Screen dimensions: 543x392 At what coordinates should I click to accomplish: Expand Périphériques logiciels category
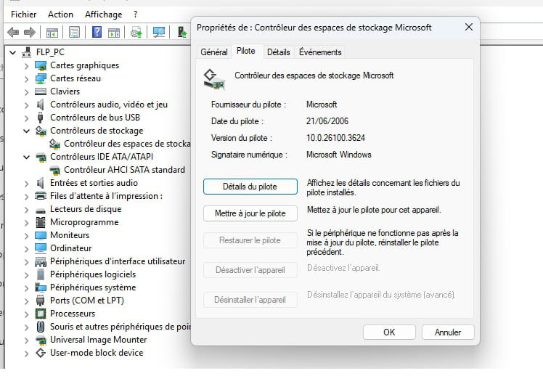coord(26,275)
